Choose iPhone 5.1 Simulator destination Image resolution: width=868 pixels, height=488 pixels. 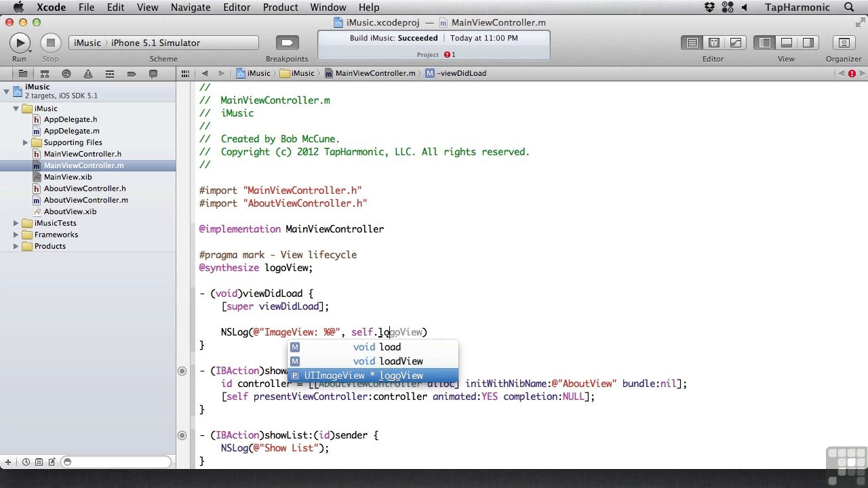pos(155,43)
